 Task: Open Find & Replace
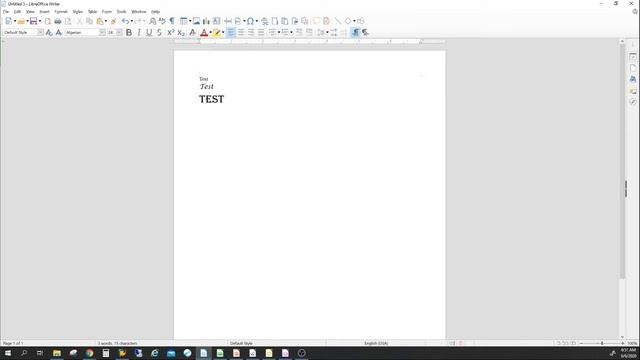pos(152,21)
